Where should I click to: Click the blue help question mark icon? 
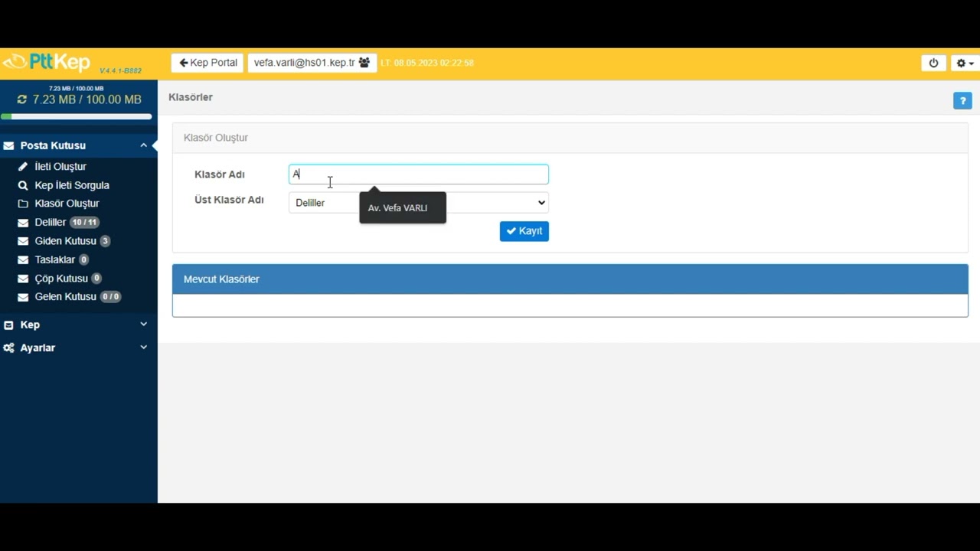click(962, 100)
